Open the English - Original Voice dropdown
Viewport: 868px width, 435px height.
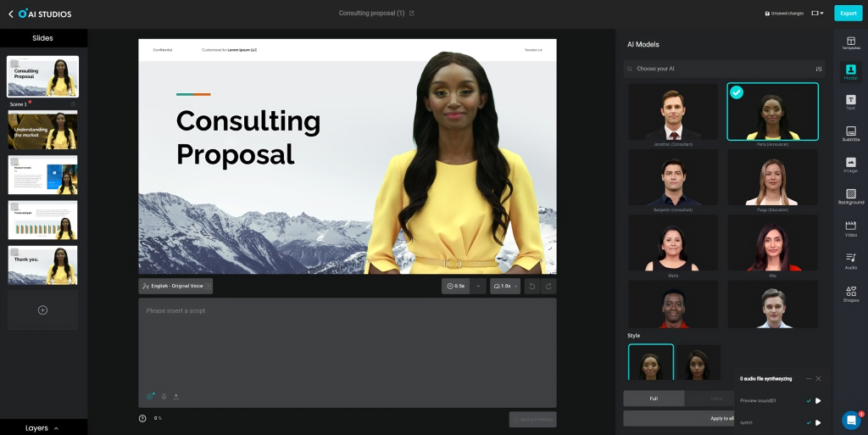point(175,287)
